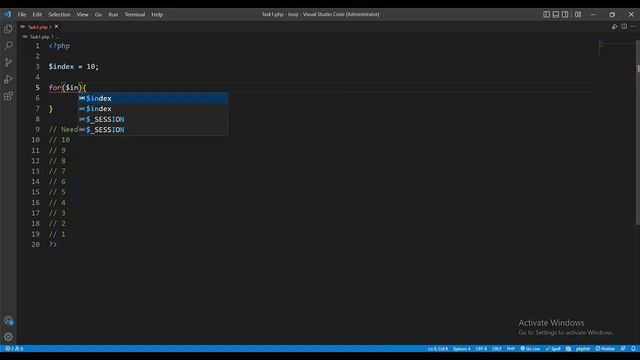Select the Task1.php editor tab

point(39,27)
